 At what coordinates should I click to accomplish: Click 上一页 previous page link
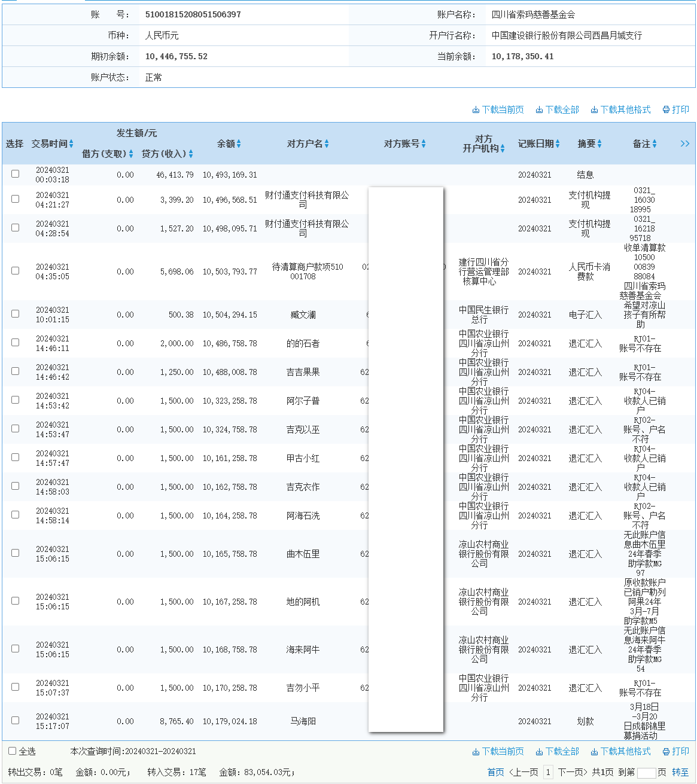(524, 773)
